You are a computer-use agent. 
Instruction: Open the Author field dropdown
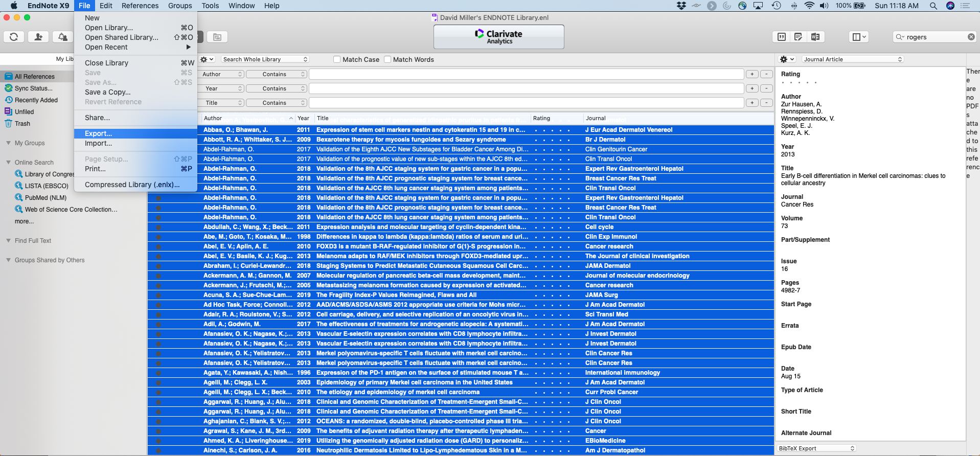tap(222, 74)
